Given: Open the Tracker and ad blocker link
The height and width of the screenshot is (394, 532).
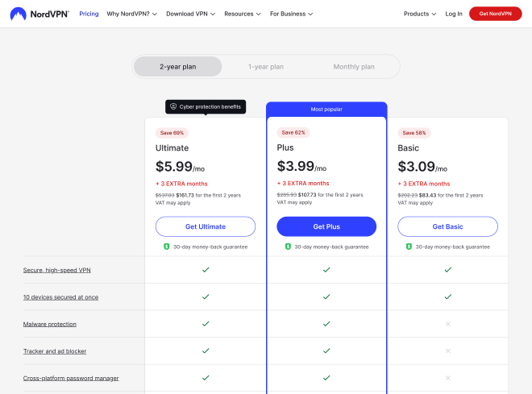Looking at the screenshot, I should point(55,351).
